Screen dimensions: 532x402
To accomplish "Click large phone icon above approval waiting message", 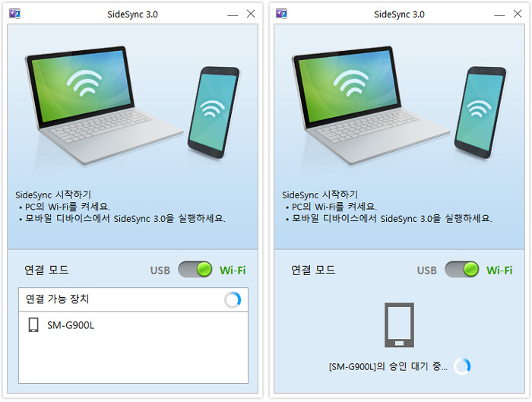I will click(x=399, y=325).
